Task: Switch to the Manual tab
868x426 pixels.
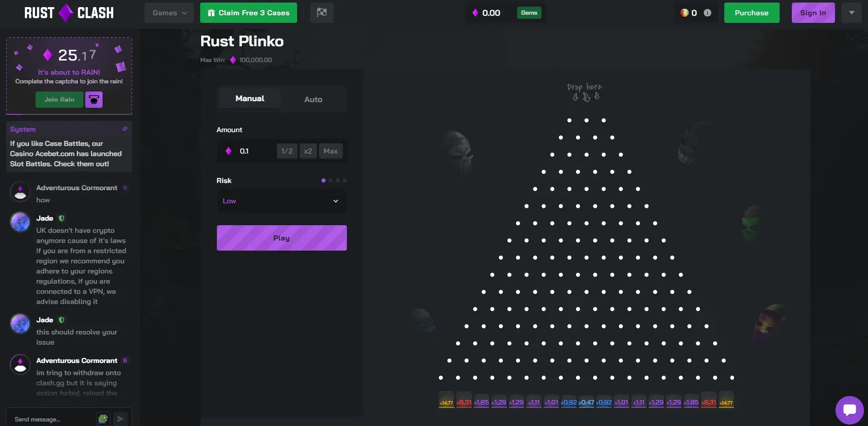Action: (250, 99)
